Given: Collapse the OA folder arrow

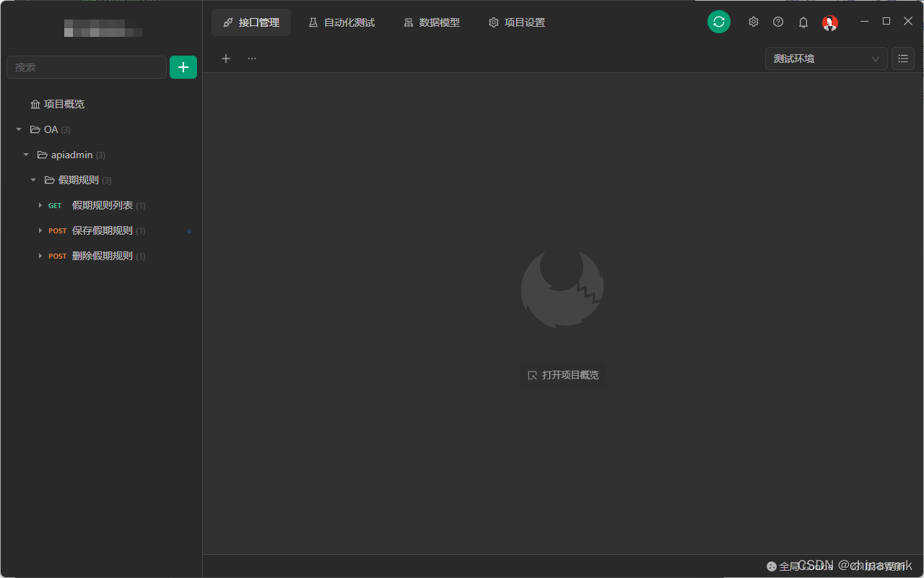Looking at the screenshot, I should coord(19,129).
